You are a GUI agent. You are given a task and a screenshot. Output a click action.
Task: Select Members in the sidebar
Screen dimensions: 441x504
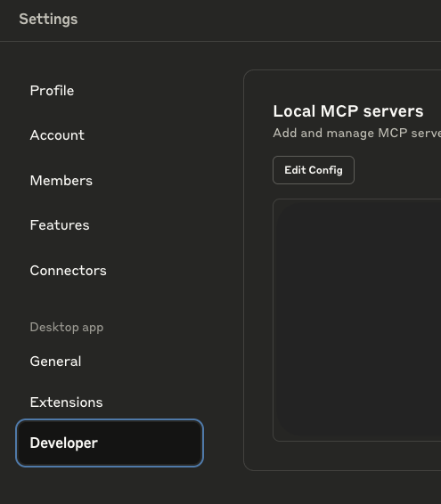click(61, 181)
